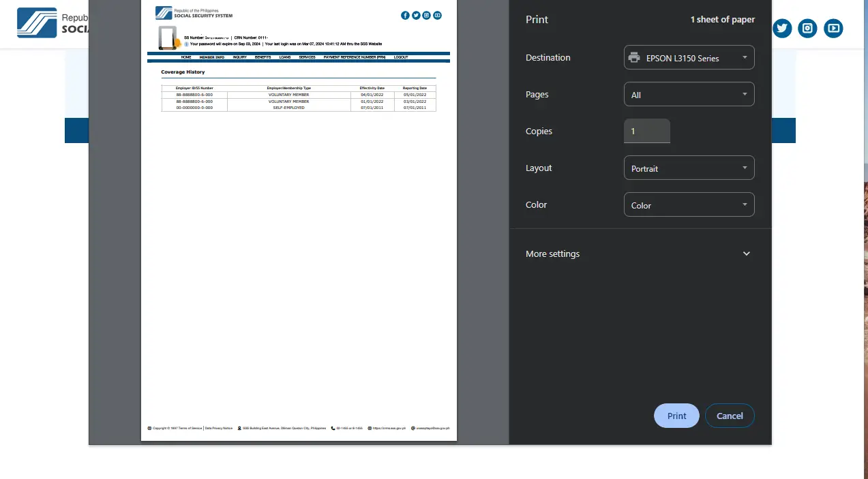Open the Destination printer dropdown
This screenshot has width=868, height=479.
pyautogui.click(x=689, y=57)
